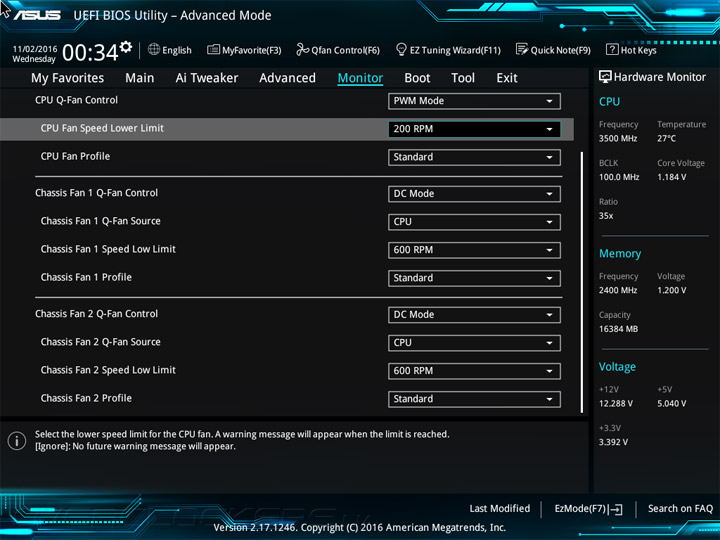Screen dimensions: 720x540
Task: Show Hot Keys help
Action: pyautogui.click(x=631, y=50)
